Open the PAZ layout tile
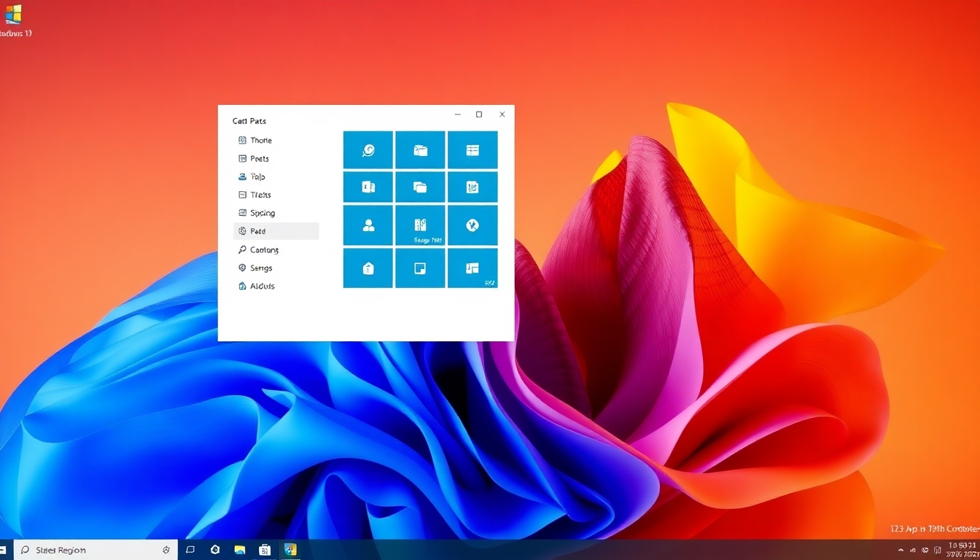 tap(472, 268)
